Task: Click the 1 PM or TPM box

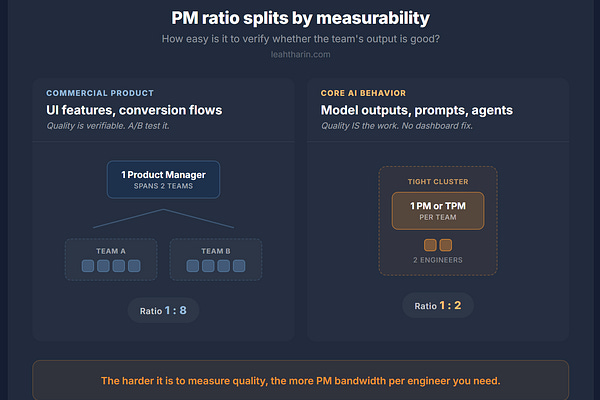Action: click(x=438, y=211)
